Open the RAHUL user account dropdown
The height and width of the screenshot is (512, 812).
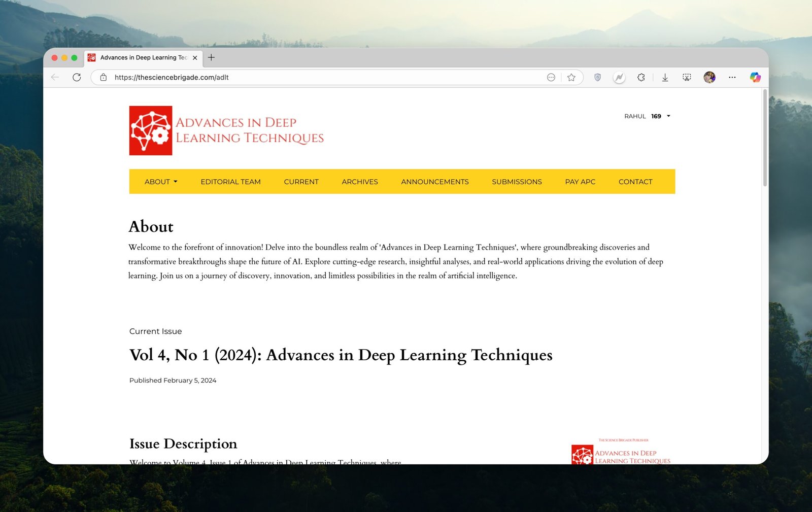pos(647,116)
